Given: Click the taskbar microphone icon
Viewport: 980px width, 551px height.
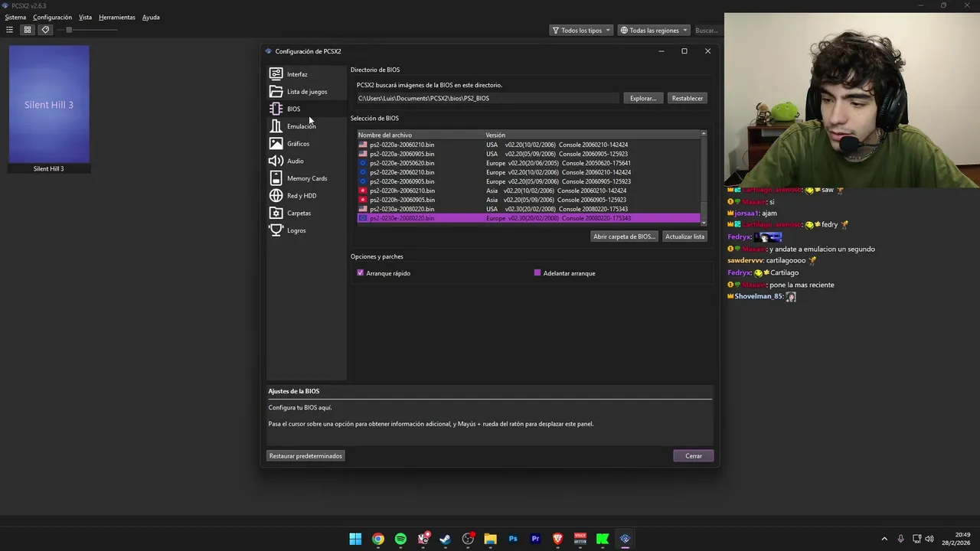Looking at the screenshot, I should pyautogui.click(x=900, y=539).
